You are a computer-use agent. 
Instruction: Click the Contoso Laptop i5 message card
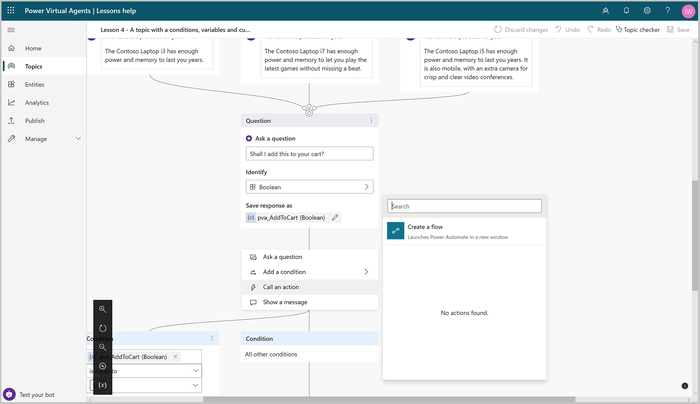pyautogui.click(x=476, y=62)
